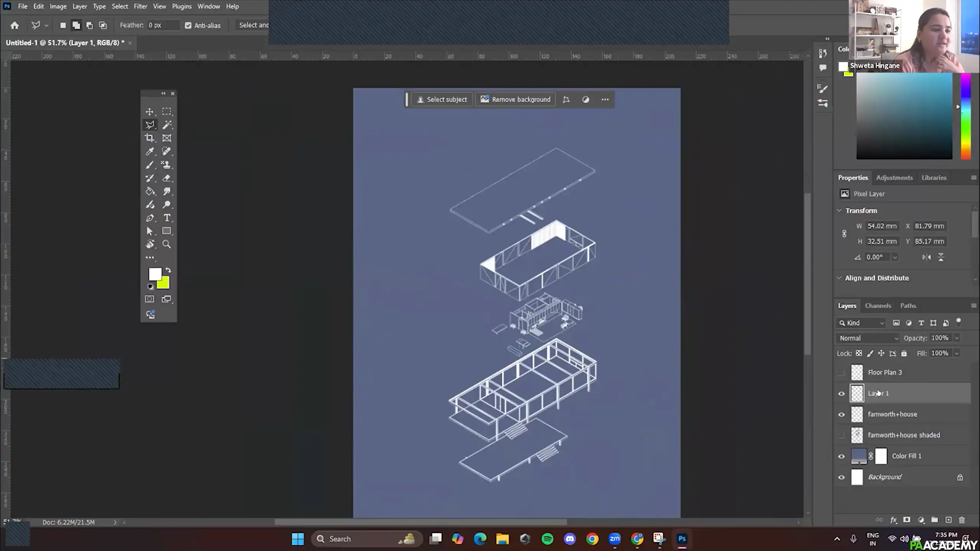The height and width of the screenshot is (551, 980).
Task: Select the Pen tool
Action: tap(150, 218)
